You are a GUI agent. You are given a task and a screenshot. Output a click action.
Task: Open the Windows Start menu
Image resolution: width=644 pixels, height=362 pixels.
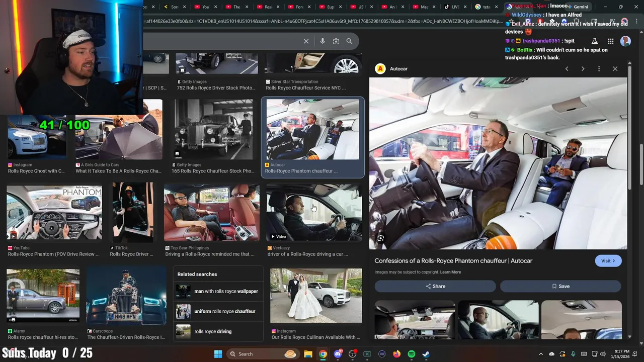(218, 354)
